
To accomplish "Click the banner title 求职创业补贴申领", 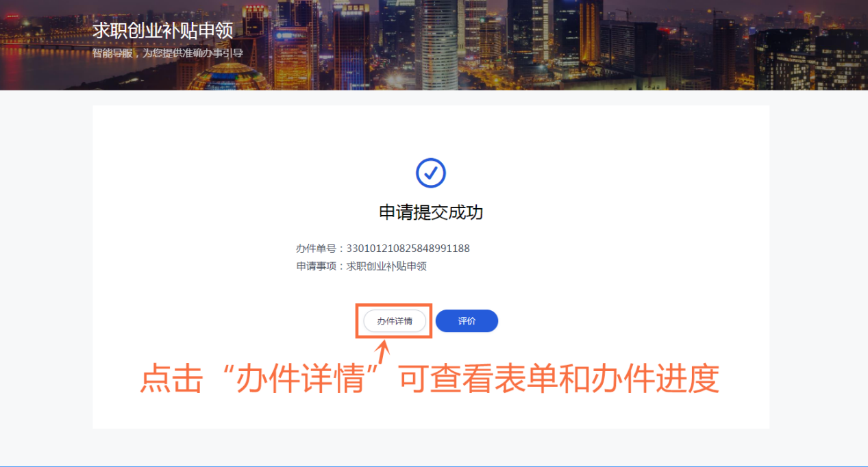I will coord(163,30).
